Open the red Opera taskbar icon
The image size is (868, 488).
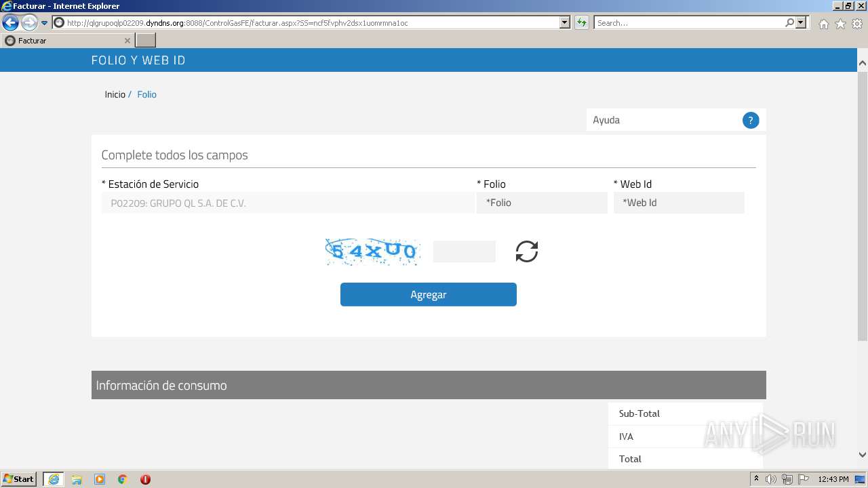pyautogui.click(x=145, y=479)
